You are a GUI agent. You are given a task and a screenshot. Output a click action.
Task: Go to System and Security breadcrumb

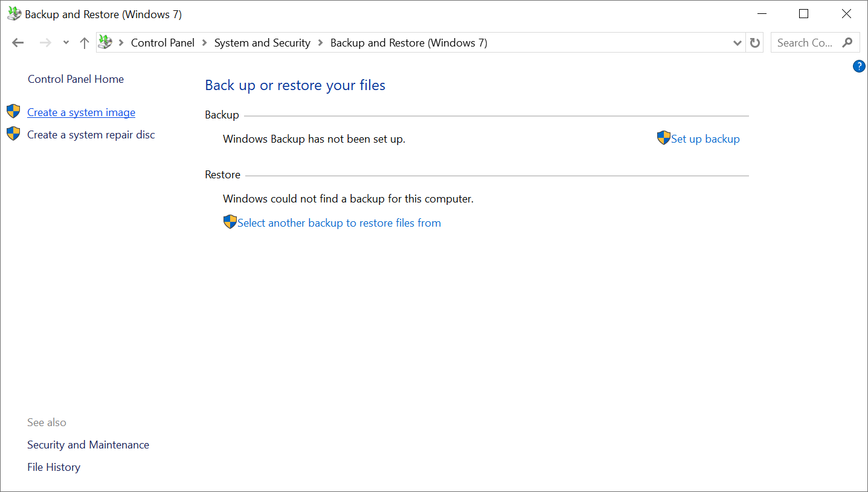[x=262, y=43]
